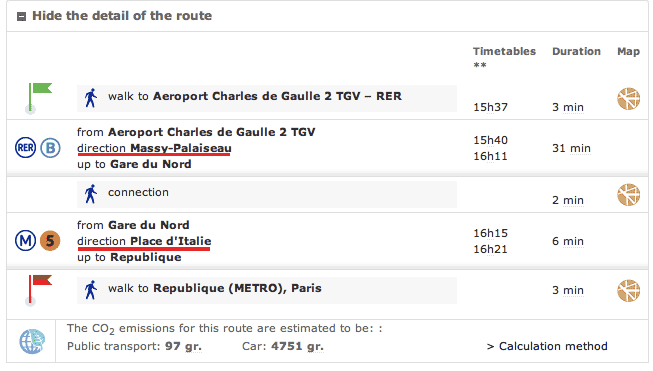Click the Duration column header

(576, 51)
